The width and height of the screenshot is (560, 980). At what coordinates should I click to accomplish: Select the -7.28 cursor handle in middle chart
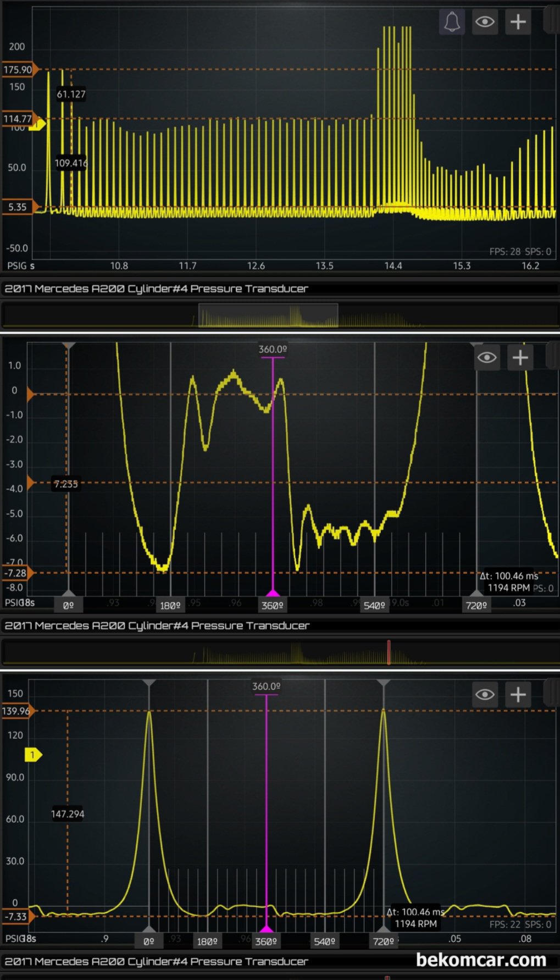[x=16, y=573]
